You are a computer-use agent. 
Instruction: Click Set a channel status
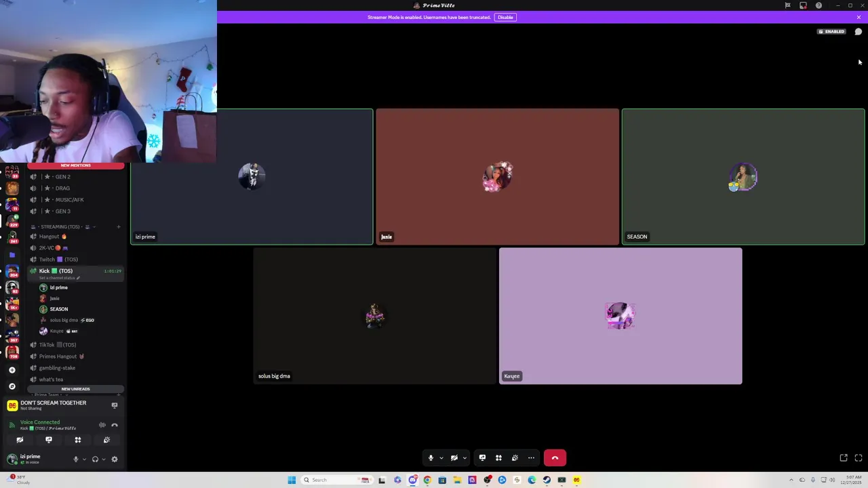60,279
